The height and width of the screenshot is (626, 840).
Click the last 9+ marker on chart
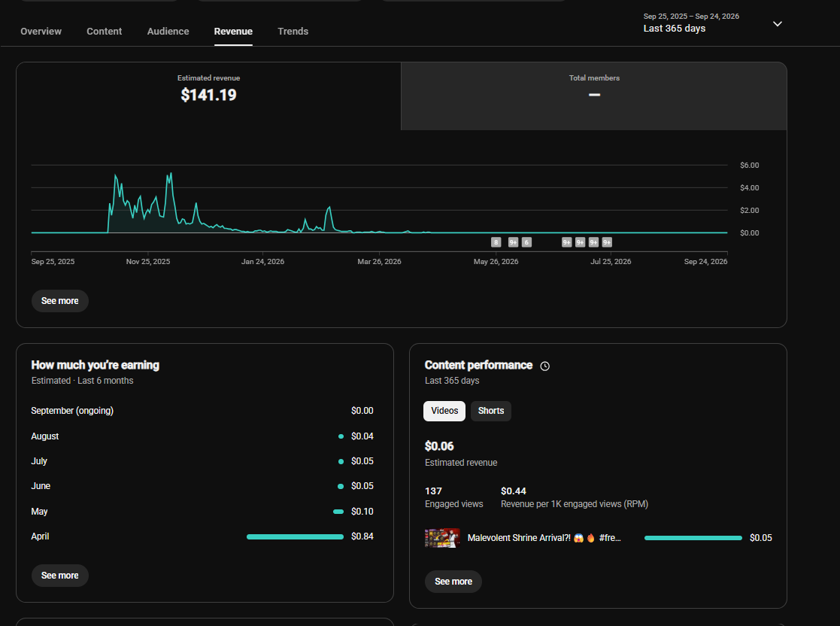click(607, 242)
